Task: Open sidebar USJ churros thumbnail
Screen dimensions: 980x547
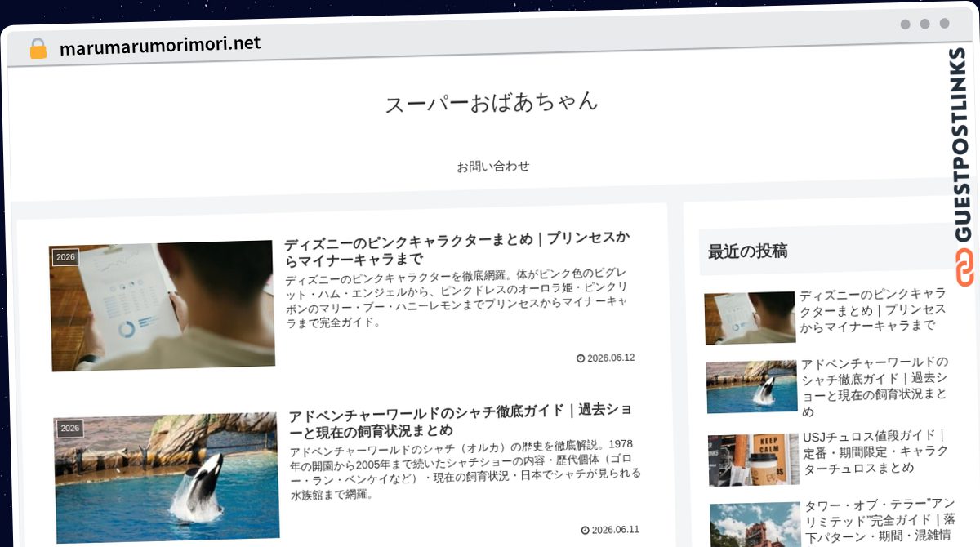Action: (754, 460)
